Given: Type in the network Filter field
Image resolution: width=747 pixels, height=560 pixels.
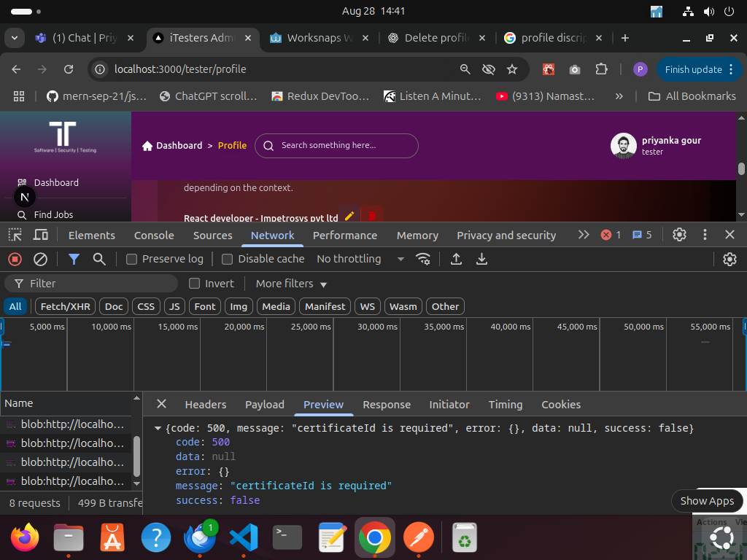Looking at the screenshot, I should [x=102, y=284].
